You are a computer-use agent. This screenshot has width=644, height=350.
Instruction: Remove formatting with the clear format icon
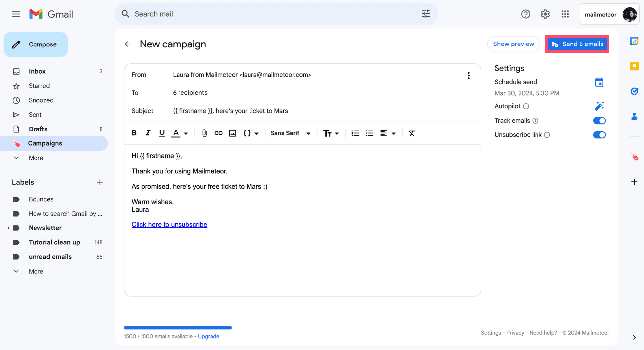click(412, 133)
